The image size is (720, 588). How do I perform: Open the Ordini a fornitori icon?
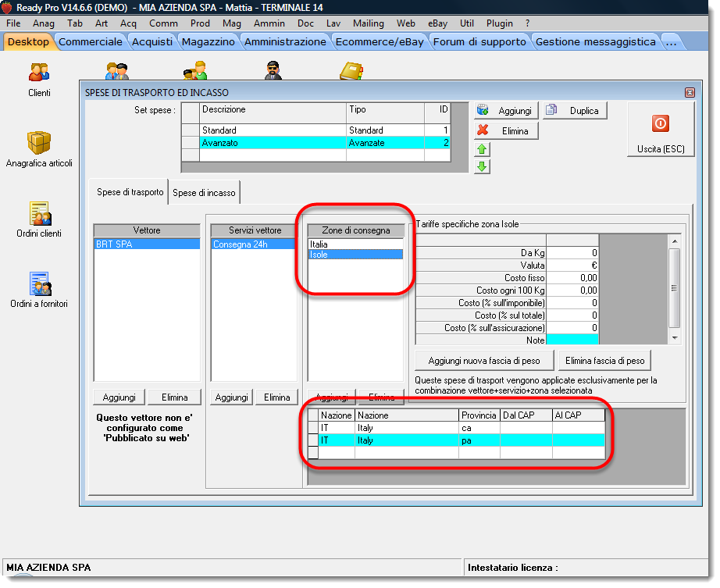coord(39,290)
